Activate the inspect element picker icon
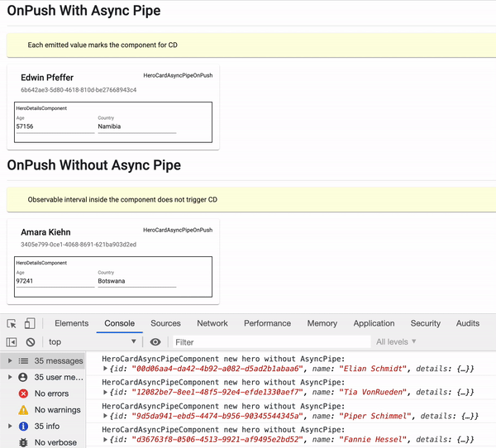The width and height of the screenshot is (496, 448). coord(12,324)
